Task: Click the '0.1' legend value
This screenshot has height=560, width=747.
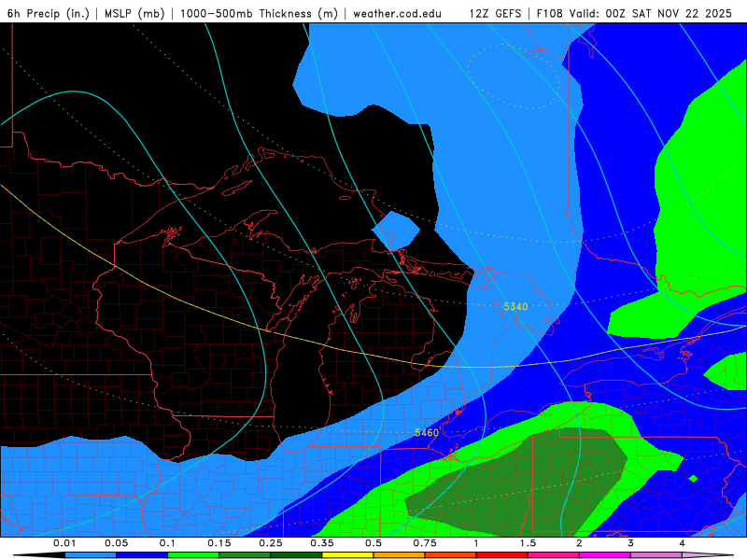Action: (167, 543)
